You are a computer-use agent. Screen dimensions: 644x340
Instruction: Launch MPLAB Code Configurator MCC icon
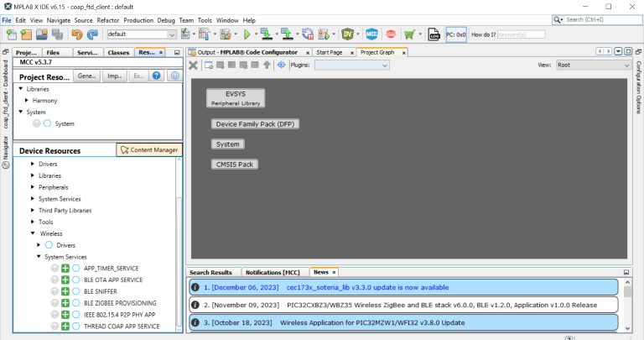[371, 34]
